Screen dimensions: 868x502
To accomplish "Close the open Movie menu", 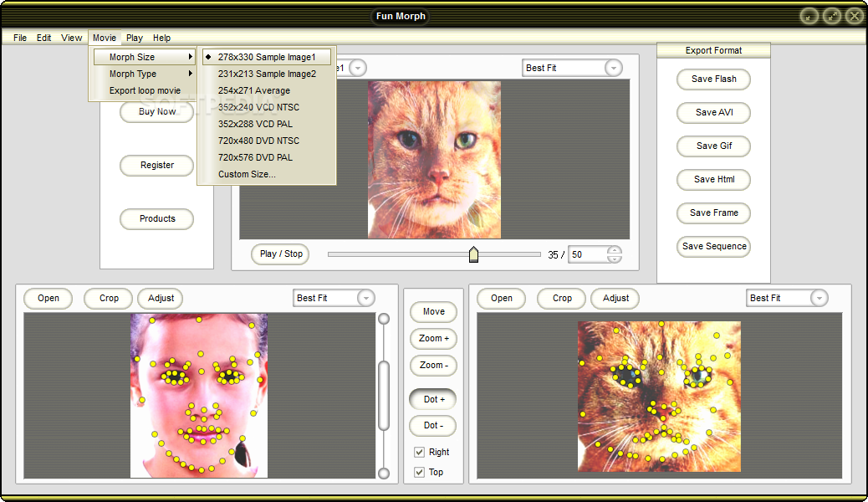I will click(105, 38).
